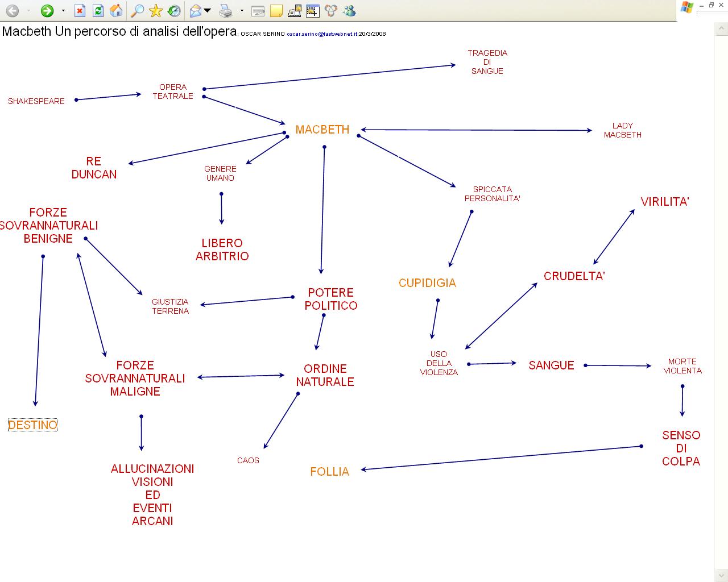Select the DESTINO node in the map

32,425
